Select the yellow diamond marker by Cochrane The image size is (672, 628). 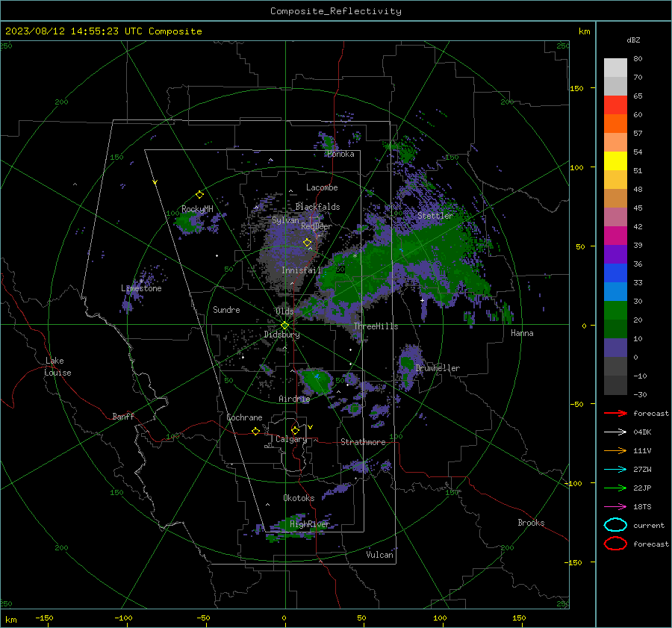pyautogui.click(x=255, y=431)
